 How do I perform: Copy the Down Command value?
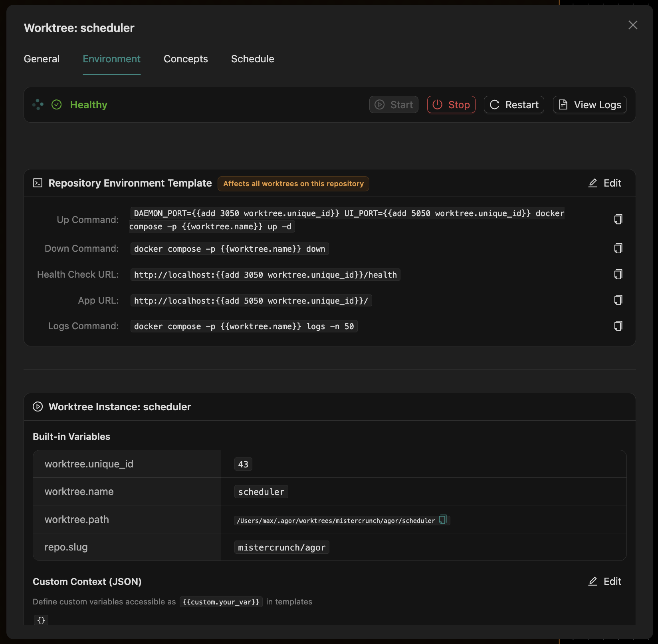point(618,248)
